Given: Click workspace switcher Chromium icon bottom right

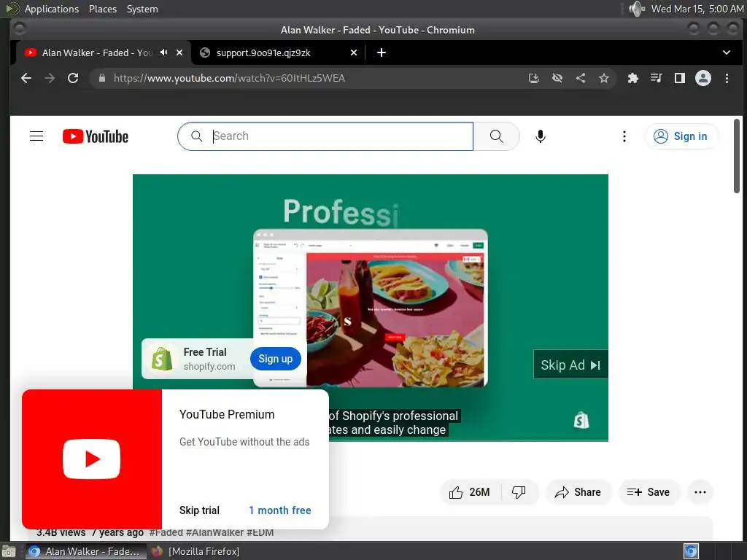Looking at the screenshot, I should 691,551.
